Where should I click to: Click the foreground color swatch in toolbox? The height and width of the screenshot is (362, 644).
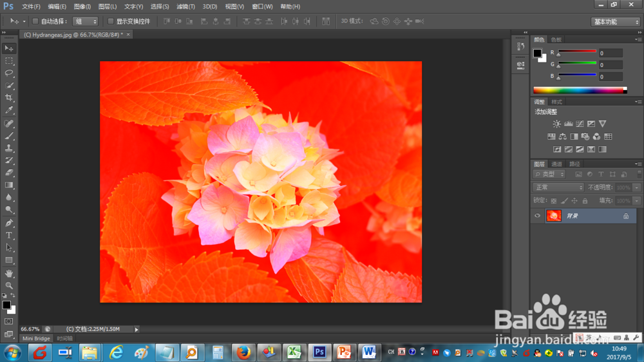(x=6, y=305)
